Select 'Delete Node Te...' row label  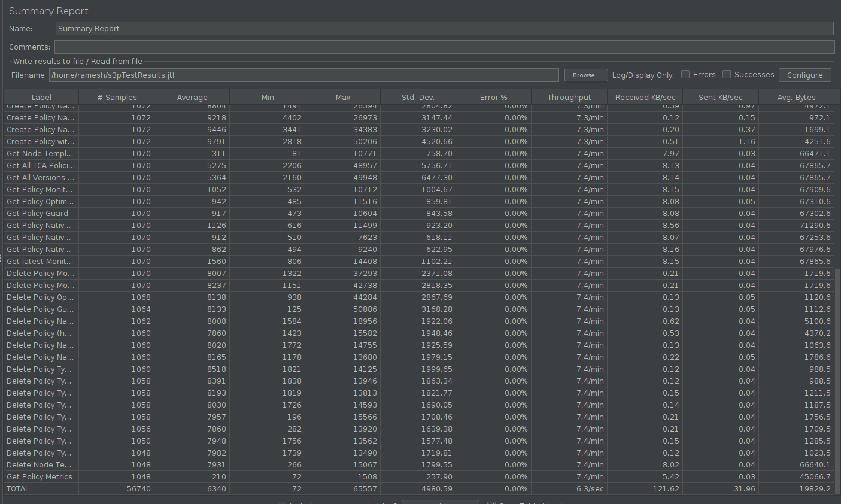coord(39,465)
